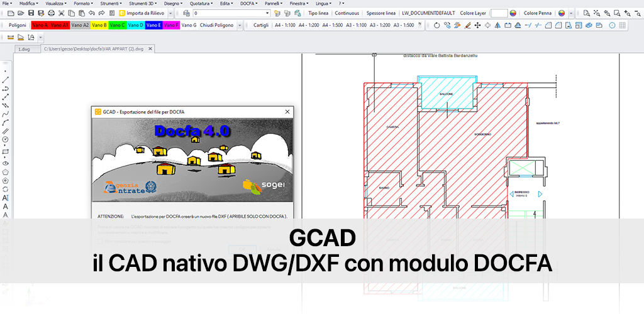Create a new drawing file
The image size is (644, 314).
tap(11, 13)
